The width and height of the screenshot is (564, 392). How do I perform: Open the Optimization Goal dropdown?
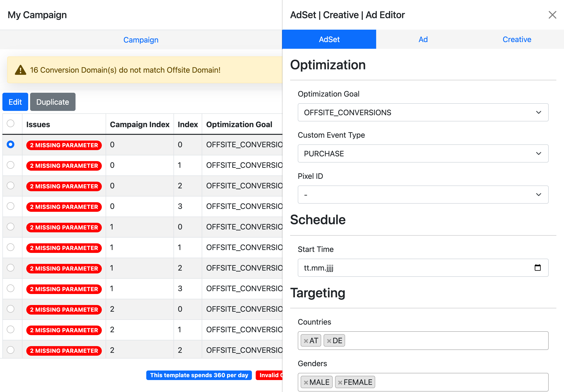pyautogui.click(x=423, y=113)
